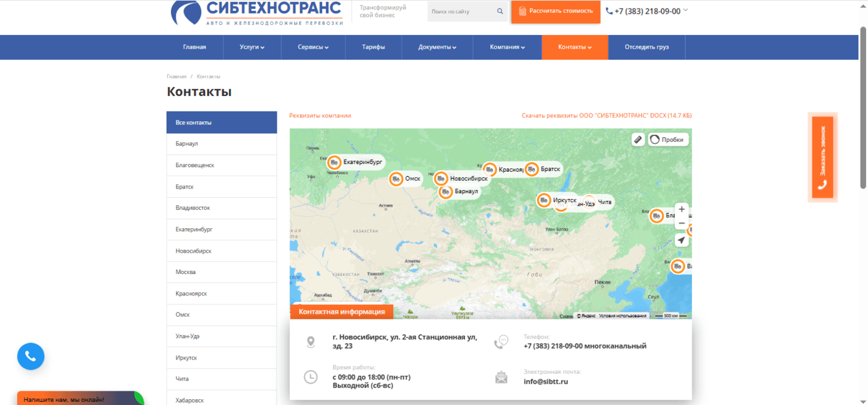Screen dimensions: 868x405
Task: Expand the Контакты menu
Action: 575,47
